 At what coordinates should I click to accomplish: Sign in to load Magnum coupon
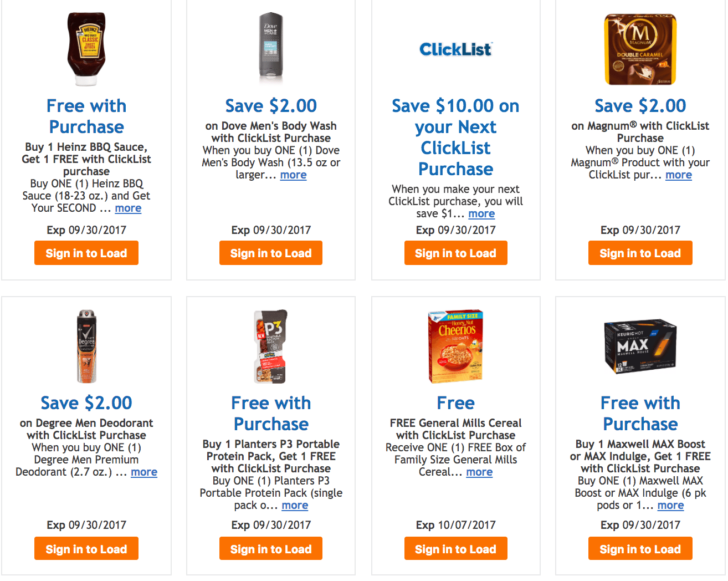640,253
